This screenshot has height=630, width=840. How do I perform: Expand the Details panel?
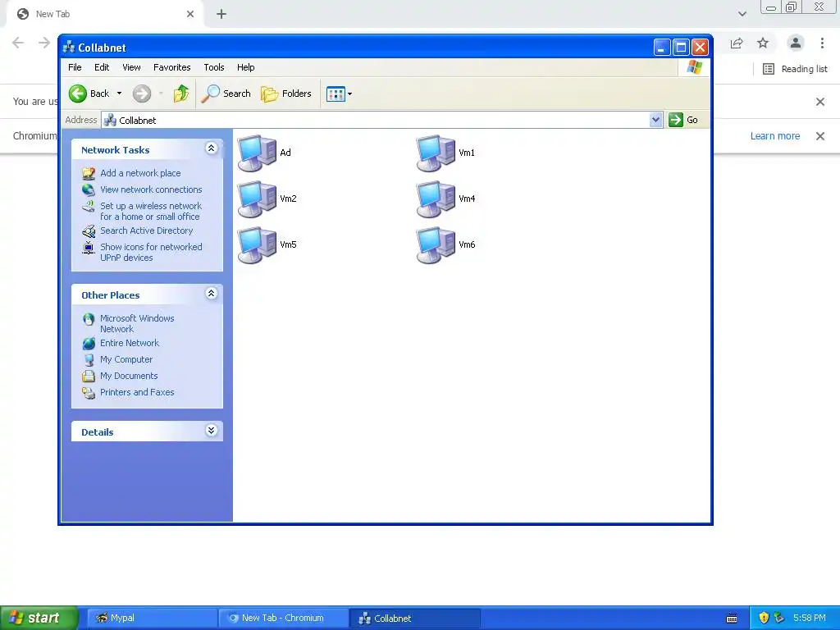(x=211, y=430)
